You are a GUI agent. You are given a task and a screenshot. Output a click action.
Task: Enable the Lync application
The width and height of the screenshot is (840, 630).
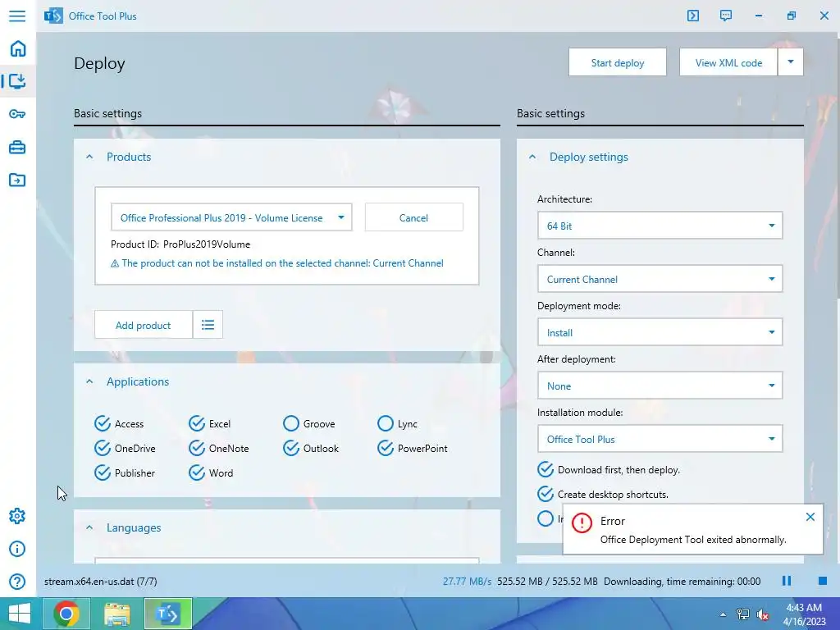pos(386,424)
